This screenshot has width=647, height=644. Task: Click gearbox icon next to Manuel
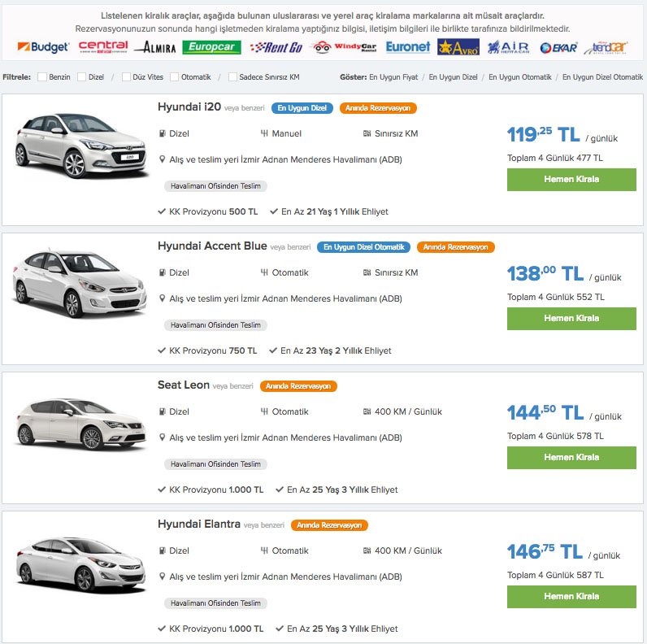[264, 133]
